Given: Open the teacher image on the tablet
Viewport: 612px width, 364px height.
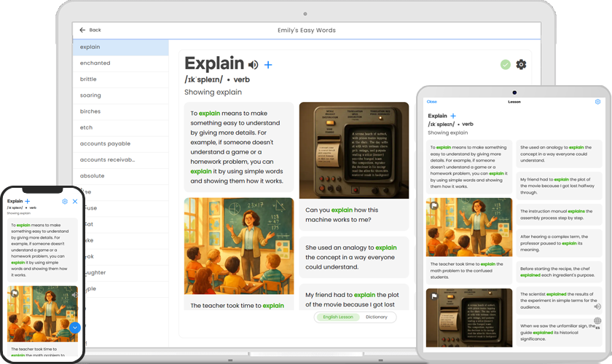Looking at the screenshot, I should click(x=469, y=227).
